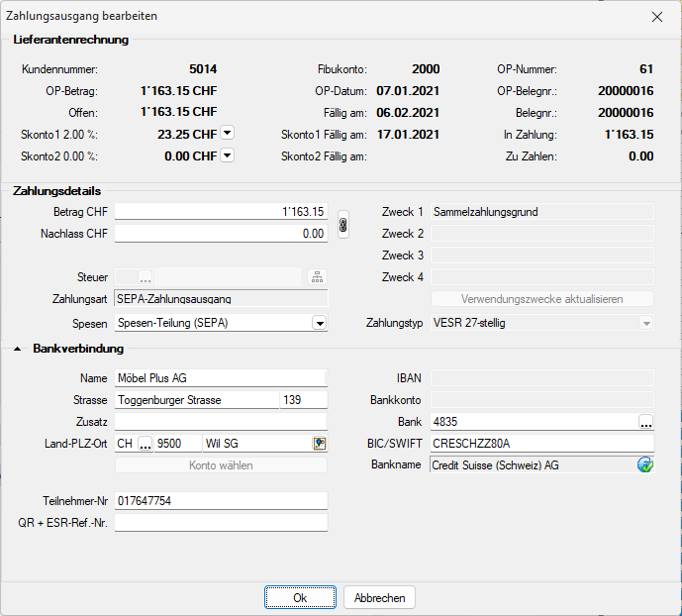The height and width of the screenshot is (616, 682).
Task: Select the BIC/SWIFT text field
Action: (x=541, y=444)
